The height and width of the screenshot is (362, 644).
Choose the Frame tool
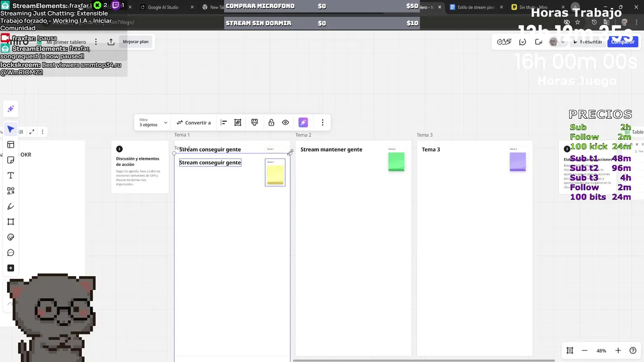pos(11,222)
